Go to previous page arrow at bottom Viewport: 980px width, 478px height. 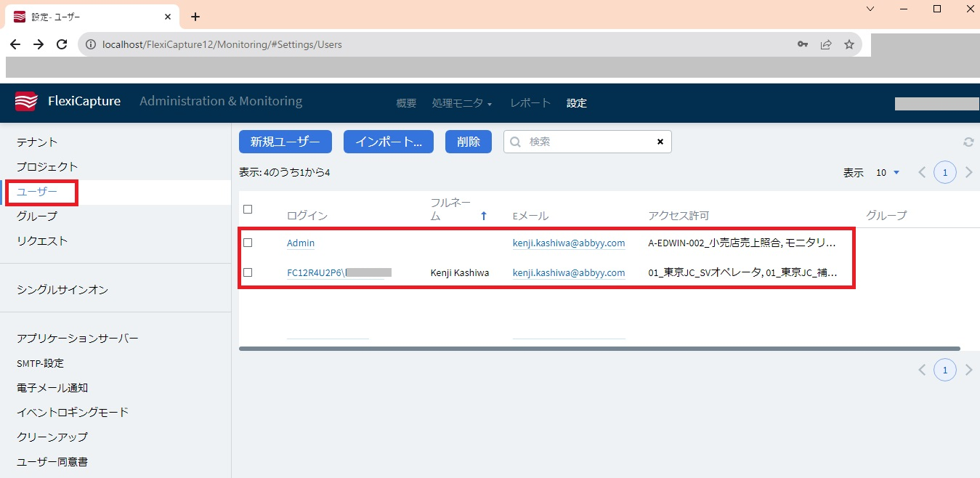click(922, 370)
